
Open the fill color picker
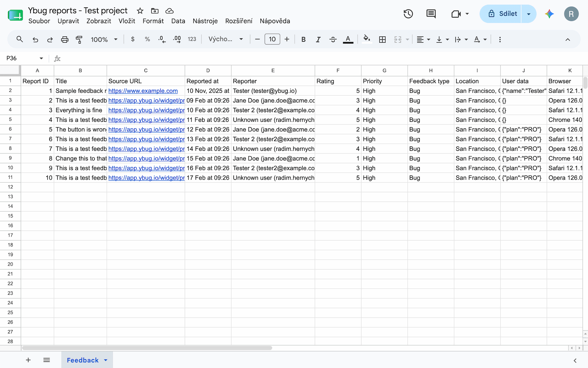click(x=366, y=39)
